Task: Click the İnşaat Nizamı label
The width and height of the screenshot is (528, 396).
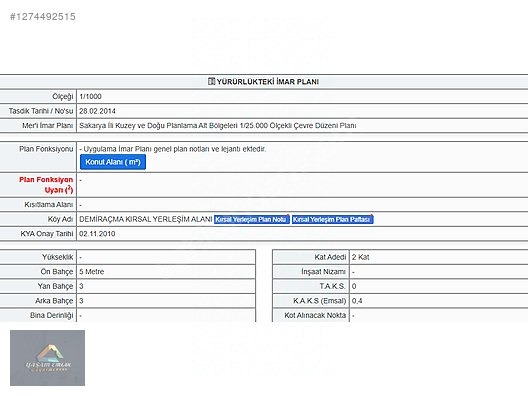Action: (x=323, y=272)
